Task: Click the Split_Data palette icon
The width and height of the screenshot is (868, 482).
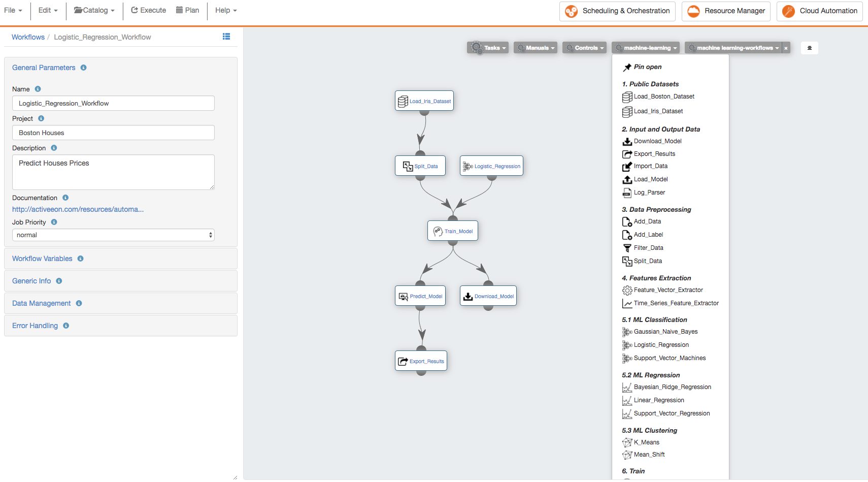Action: pos(627,261)
